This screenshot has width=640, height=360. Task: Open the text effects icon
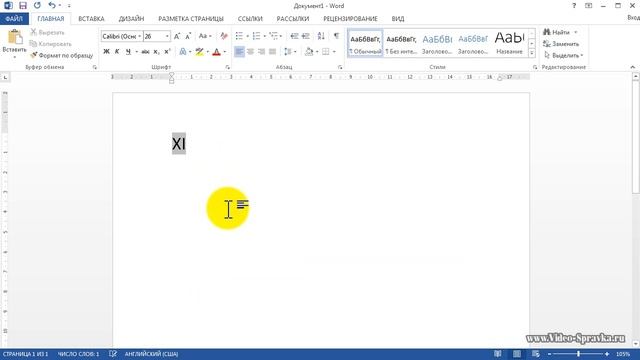(183, 51)
